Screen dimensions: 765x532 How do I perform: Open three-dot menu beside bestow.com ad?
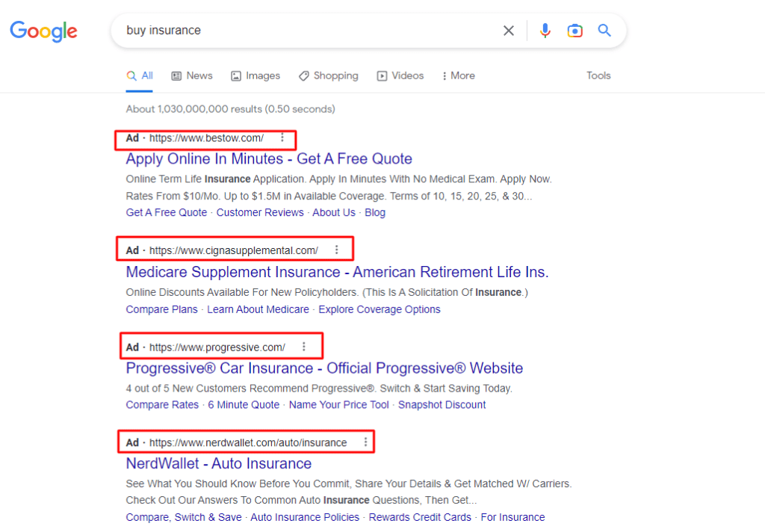[282, 137]
